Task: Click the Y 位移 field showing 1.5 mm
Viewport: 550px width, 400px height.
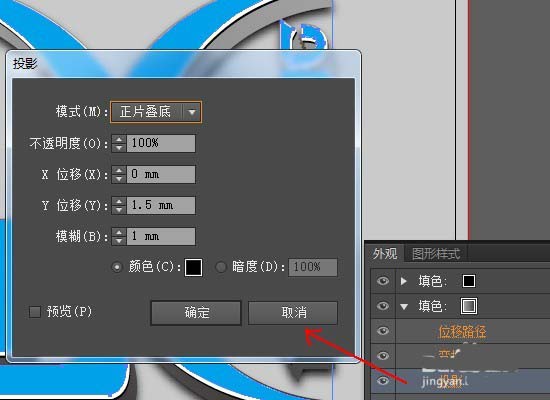Action: 161,205
